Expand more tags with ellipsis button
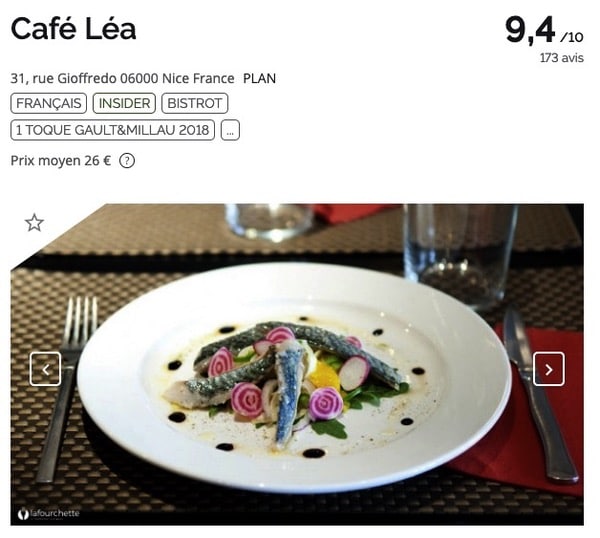Screen dimensions: 600x538 230,130
